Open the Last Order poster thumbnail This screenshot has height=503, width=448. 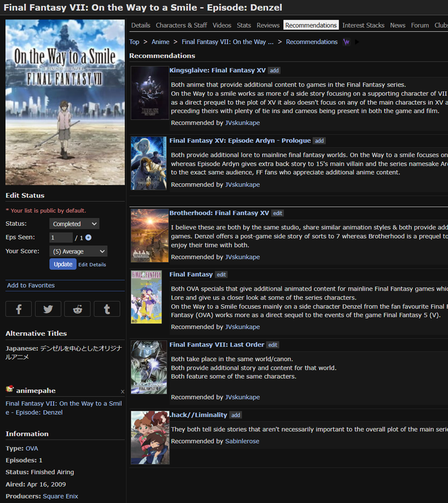[149, 367]
